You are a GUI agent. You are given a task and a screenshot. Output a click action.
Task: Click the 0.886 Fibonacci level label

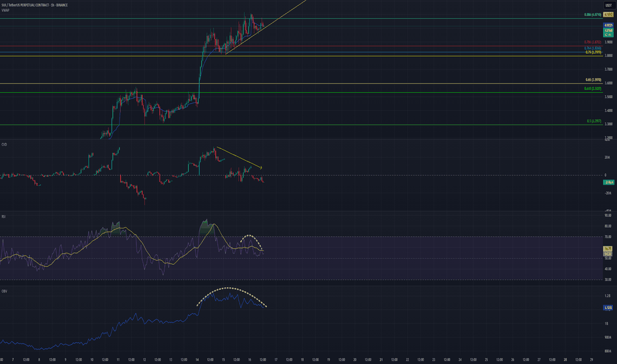pos(593,15)
